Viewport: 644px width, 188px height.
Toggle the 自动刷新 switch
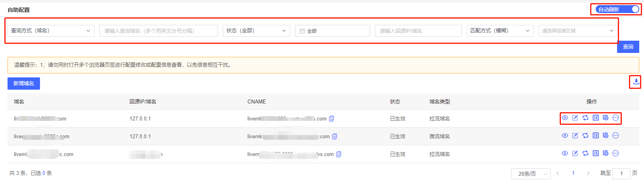(617, 9)
